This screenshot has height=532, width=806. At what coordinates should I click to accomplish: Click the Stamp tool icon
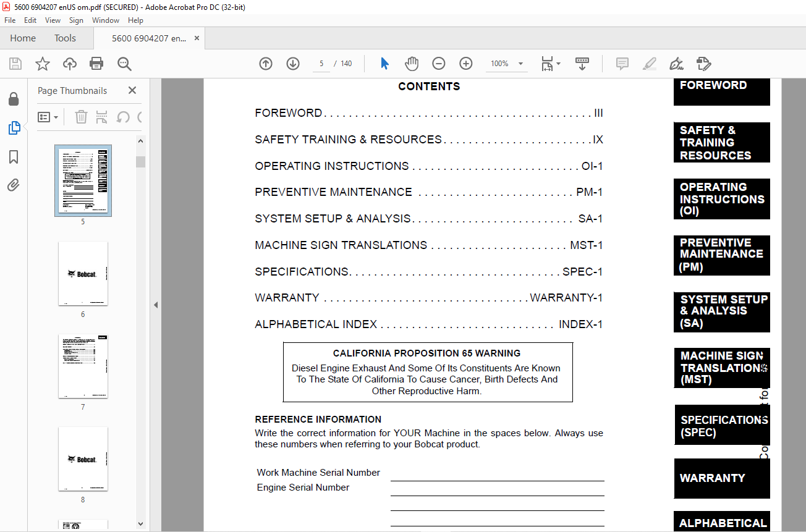[703, 64]
